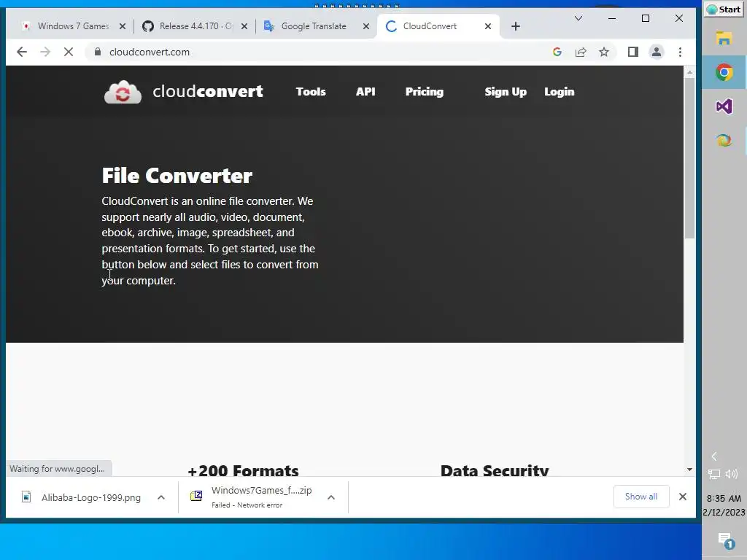Click the cloudconvert brand name text
Screen dimensions: 747x560
click(x=208, y=91)
